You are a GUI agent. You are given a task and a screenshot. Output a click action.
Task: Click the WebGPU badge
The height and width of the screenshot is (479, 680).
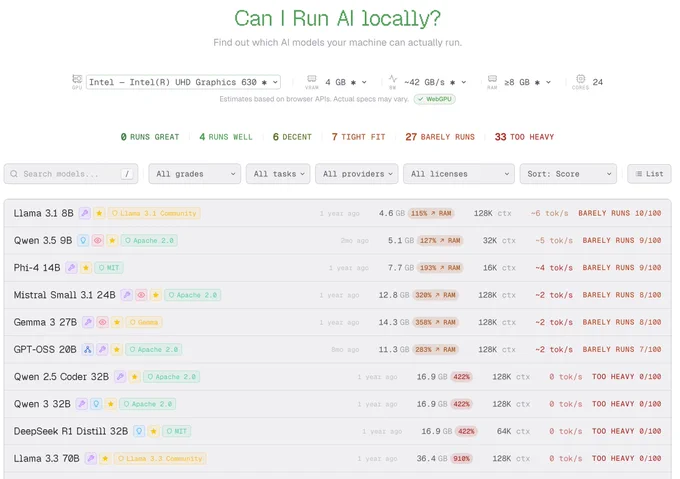point(435,99)
